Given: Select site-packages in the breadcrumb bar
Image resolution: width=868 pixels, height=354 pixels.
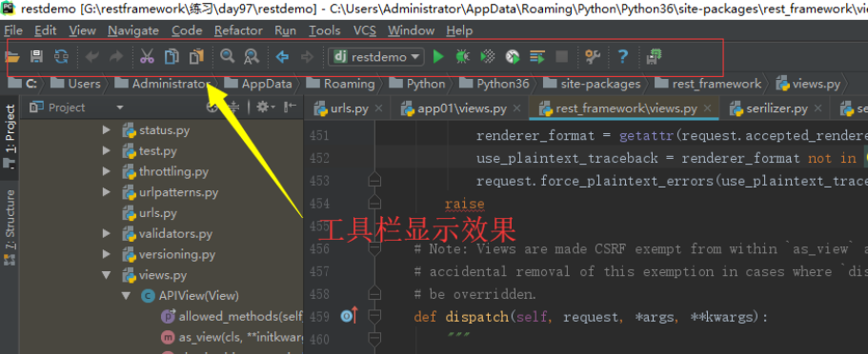Looking at the screenshot, I should pyautogui.click(x=592, y=84).
